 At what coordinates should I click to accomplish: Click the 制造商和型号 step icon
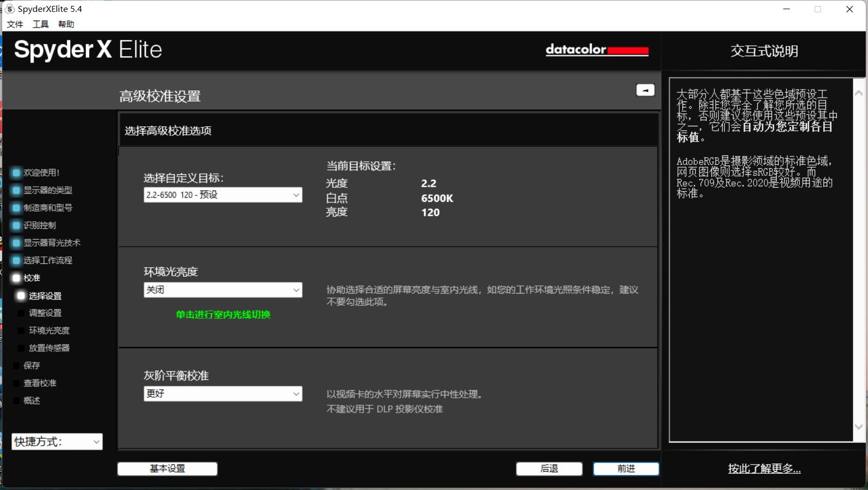click(x=16, y=208)
